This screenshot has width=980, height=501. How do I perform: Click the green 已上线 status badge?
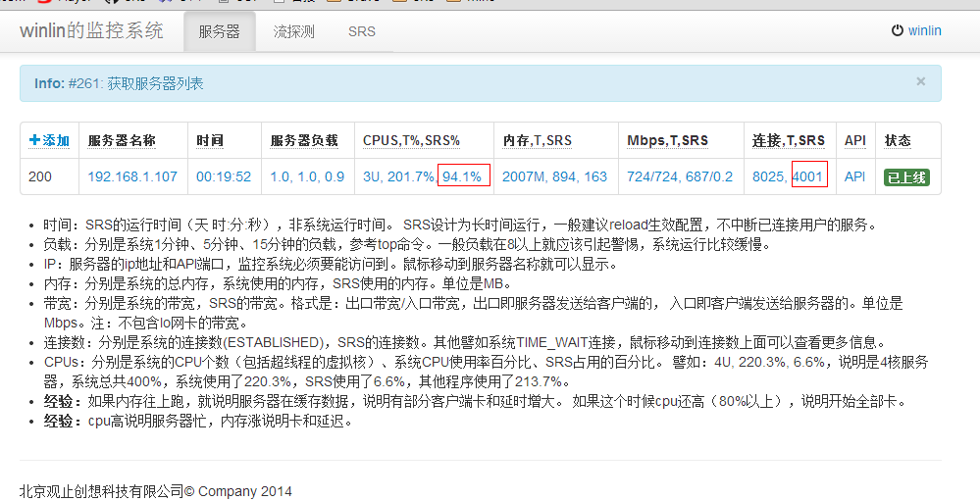click(905, 177)
